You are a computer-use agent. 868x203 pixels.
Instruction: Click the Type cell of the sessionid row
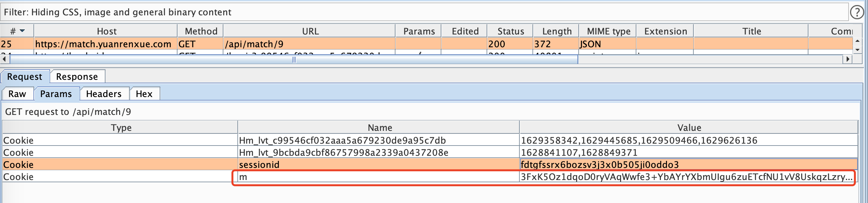120,164
